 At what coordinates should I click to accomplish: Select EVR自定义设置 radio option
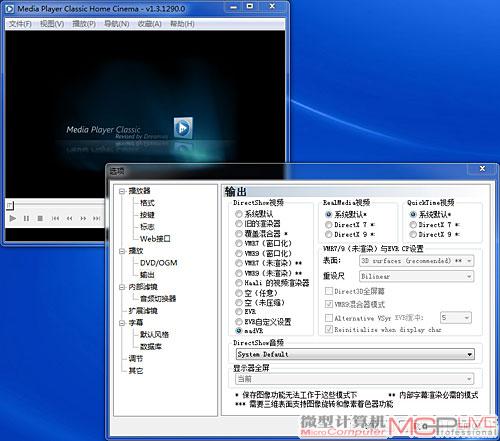(239, 322)
